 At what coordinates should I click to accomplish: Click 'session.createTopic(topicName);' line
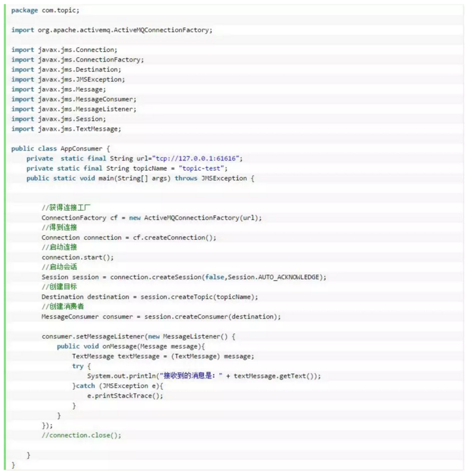click(149, 297)
